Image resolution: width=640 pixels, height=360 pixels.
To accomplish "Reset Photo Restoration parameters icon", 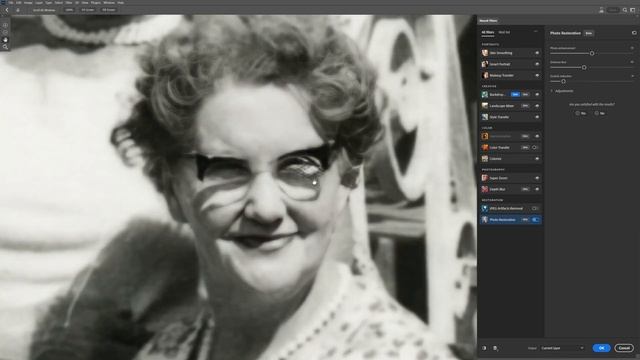I will [634, 33].
